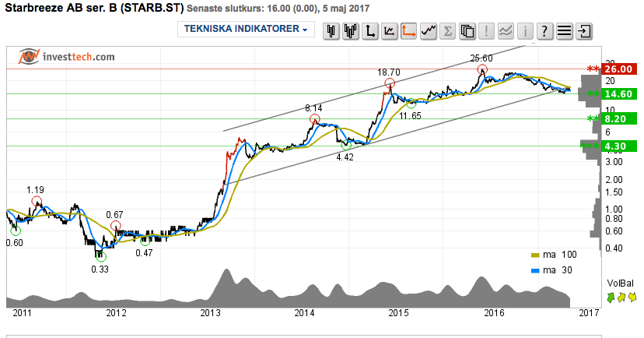Open the Tekniska Indikatorer dropdown

click(x=246, y=29)
